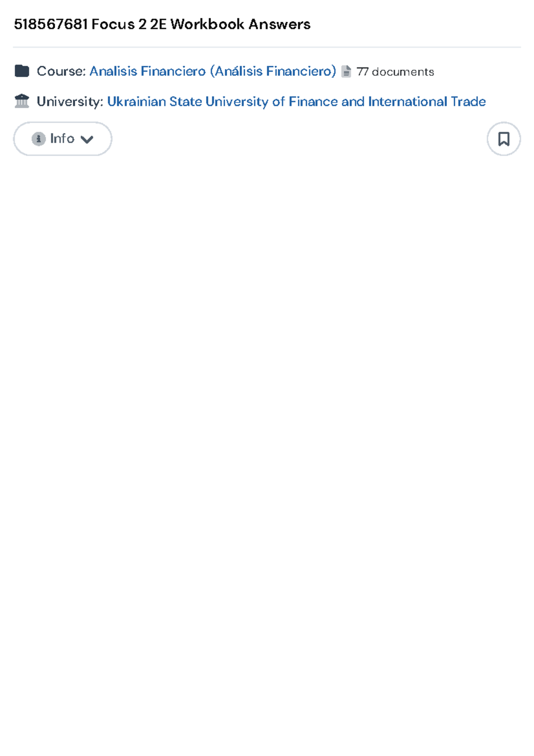Bookmark this document with the bookmark icon

[x=504, y=139]
